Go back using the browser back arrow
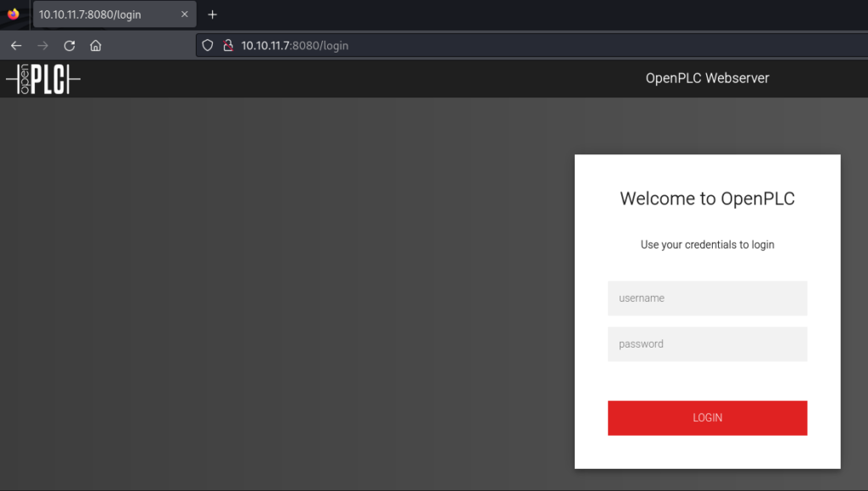 16,46
